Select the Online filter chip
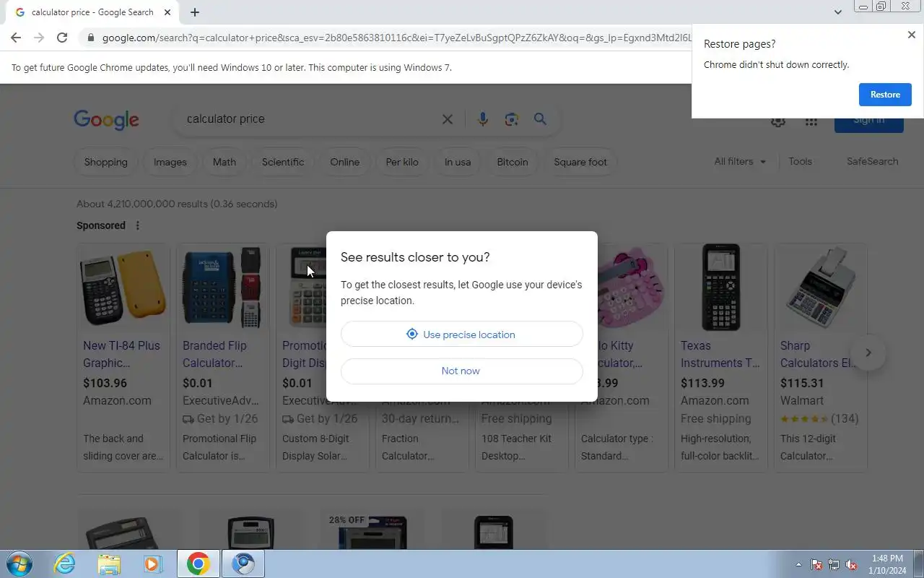 tap(344, 162)
